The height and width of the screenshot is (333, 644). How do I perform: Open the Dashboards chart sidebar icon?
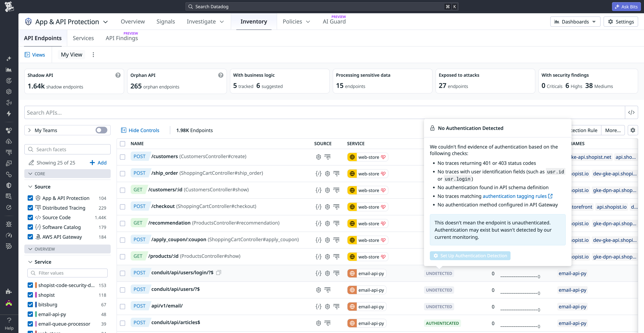coord(9,69)
